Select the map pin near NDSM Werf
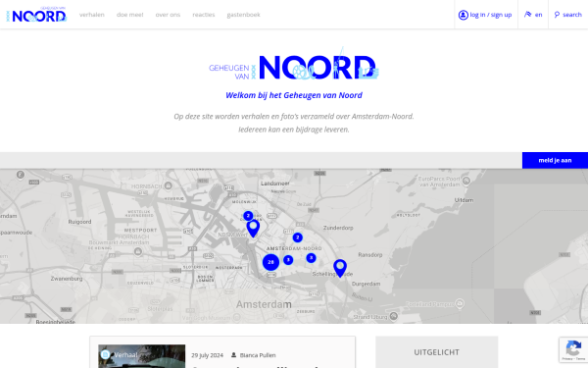588x368 pixels. (253, 229)
